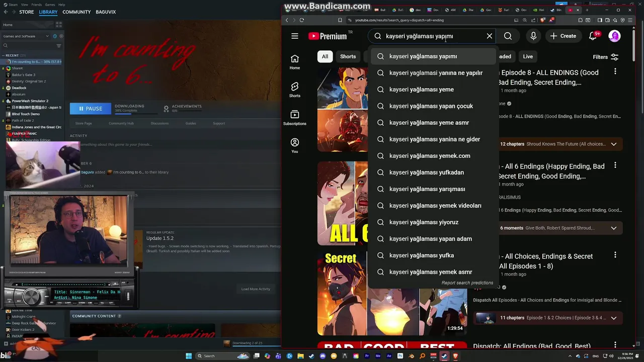
Task: Open Community Hub link in Steam
Action: point(121,123)
